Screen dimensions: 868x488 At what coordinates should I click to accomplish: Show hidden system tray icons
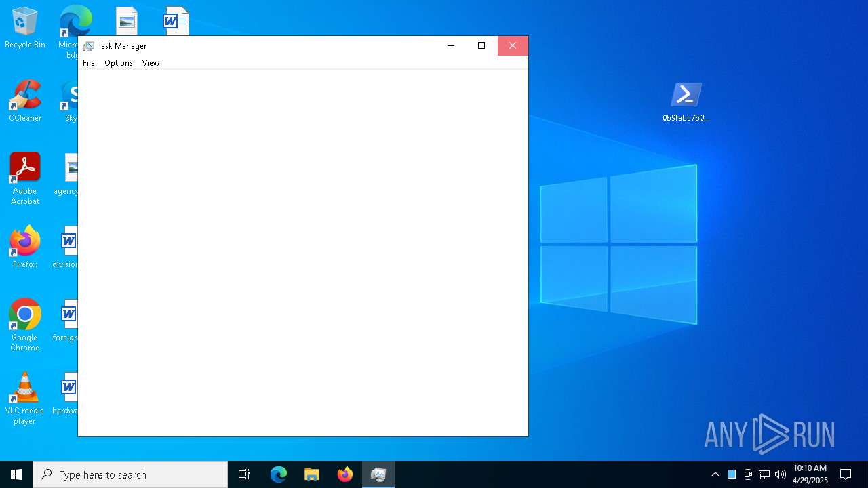pyautogui.click(x=715, y=474)
